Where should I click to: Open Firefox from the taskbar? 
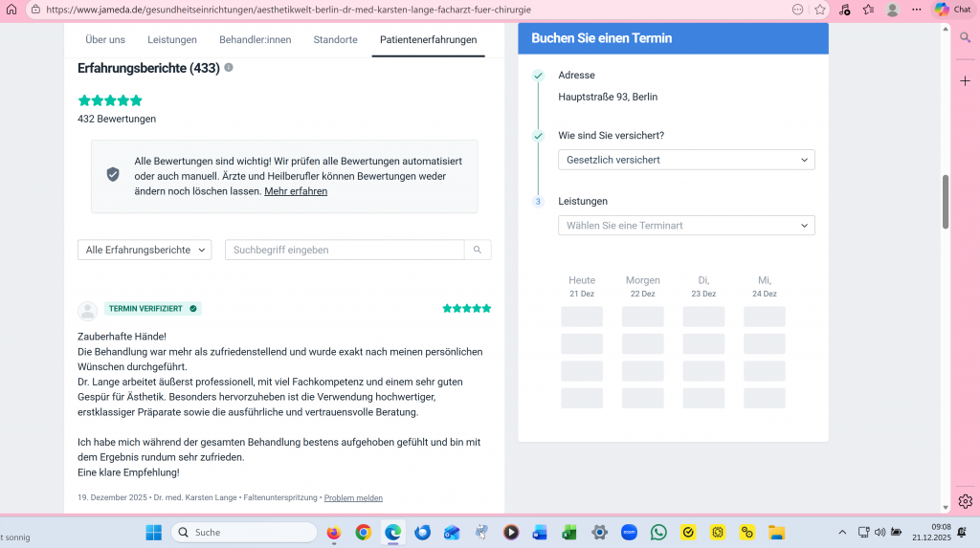click(x=333, y=533)
